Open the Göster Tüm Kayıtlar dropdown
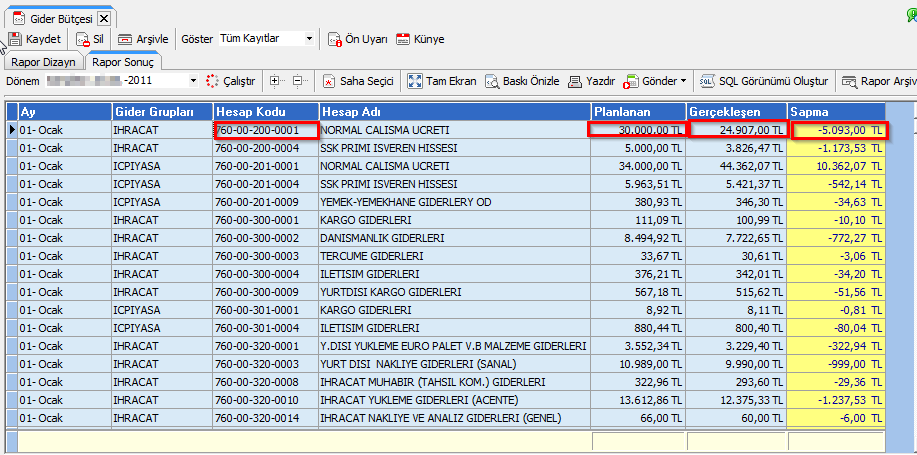The width and height of the screenshot is (917, 455). point(310,39)
